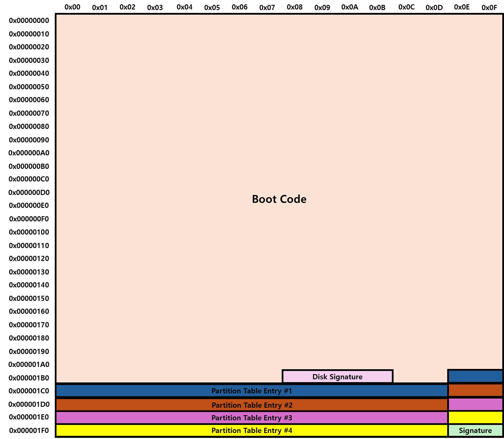The height and width of the screenshot is (439, 504).
Task: Click the 0x00000190 row offset label
Action: click(29, 352)
